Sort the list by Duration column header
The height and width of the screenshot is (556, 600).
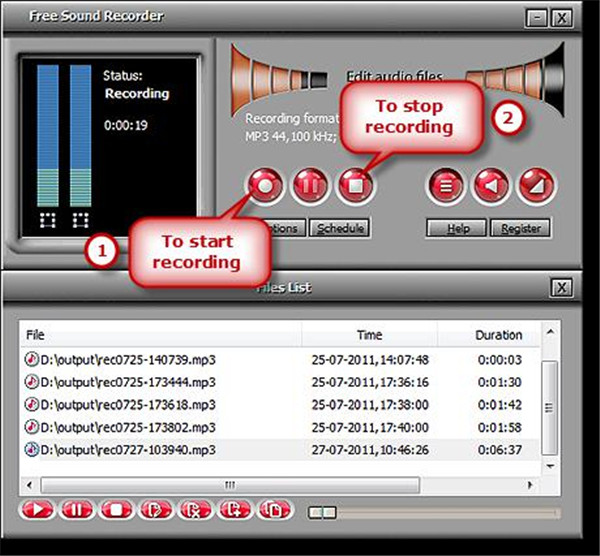(489, 335)
